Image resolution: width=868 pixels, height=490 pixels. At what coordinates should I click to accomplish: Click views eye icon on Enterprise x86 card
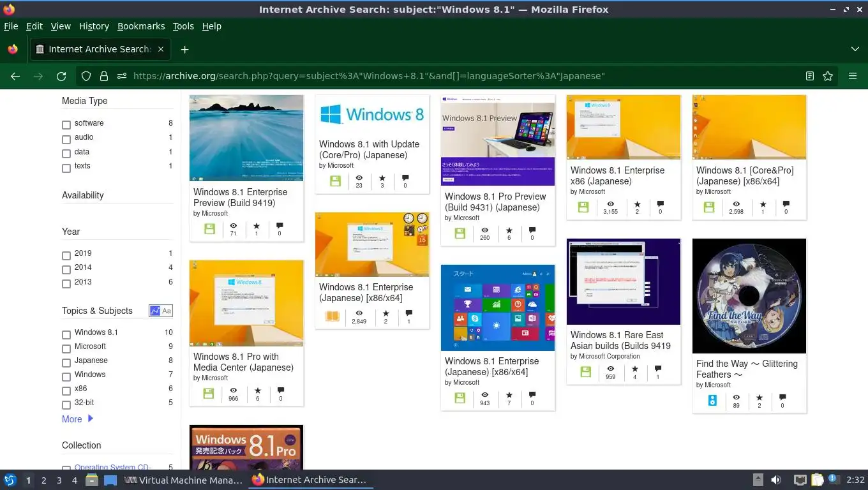610,204
